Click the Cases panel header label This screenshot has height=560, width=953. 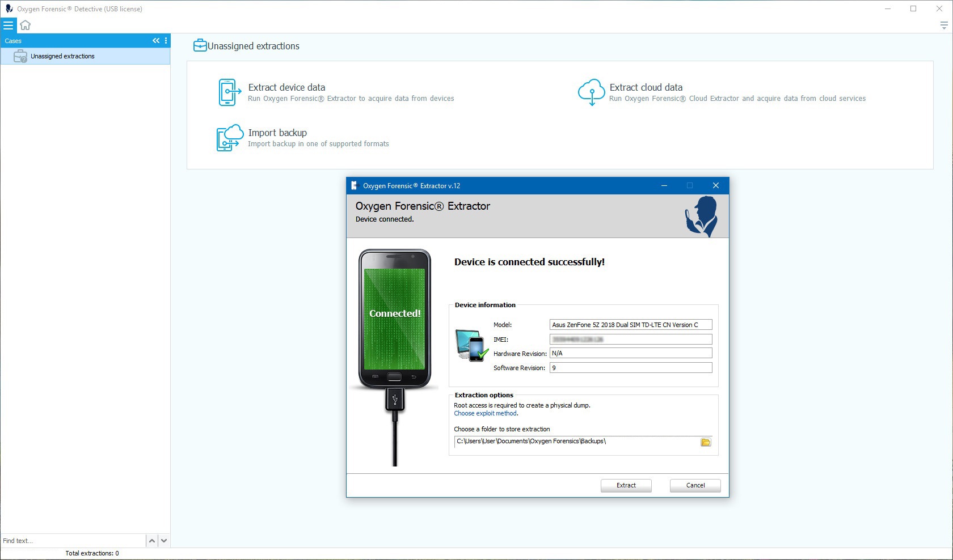[x=13, y=41]
